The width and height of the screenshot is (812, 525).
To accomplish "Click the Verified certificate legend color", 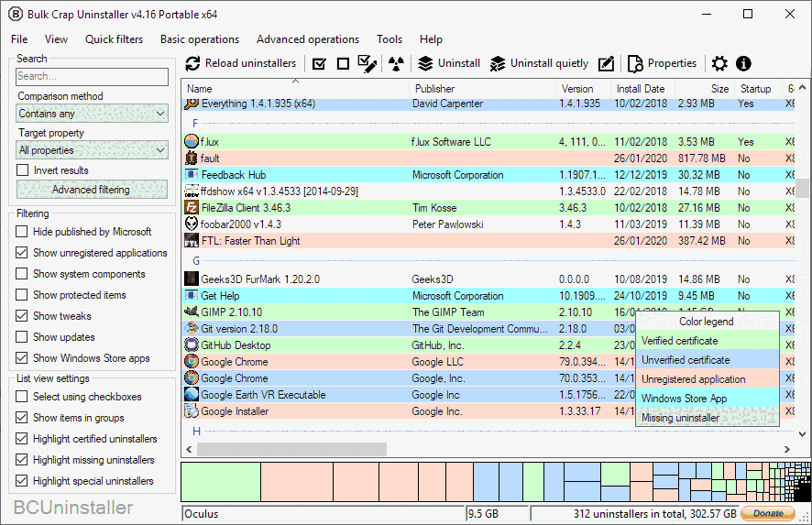I will (x=707, y=341).
